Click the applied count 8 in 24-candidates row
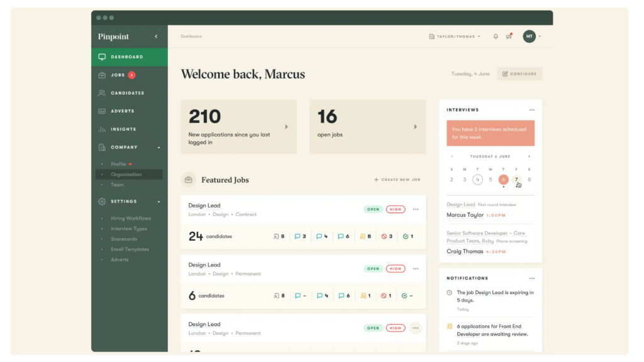The image size is (644, 362). [279, 236]
